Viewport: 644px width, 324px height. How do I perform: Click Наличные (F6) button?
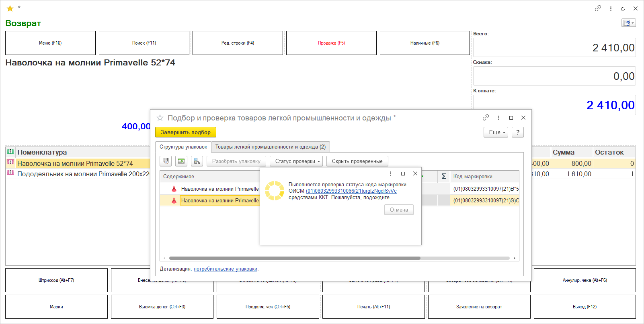point(425,43)
